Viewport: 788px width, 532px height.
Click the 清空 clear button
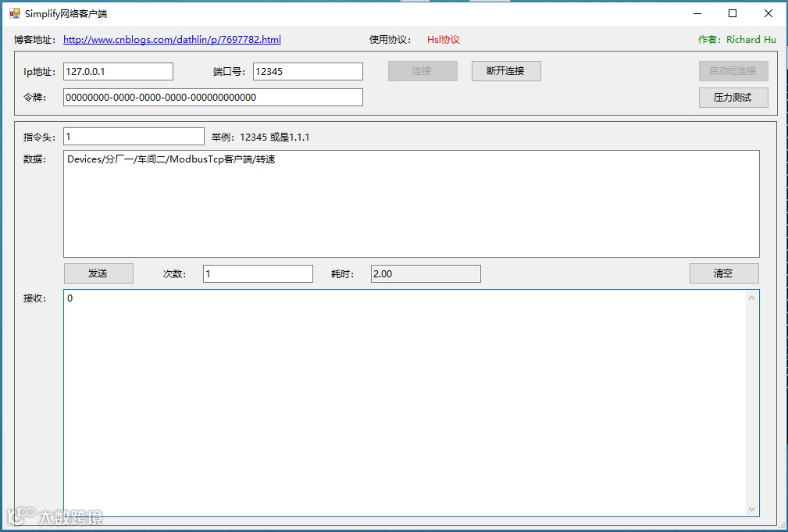pos(724,273)
